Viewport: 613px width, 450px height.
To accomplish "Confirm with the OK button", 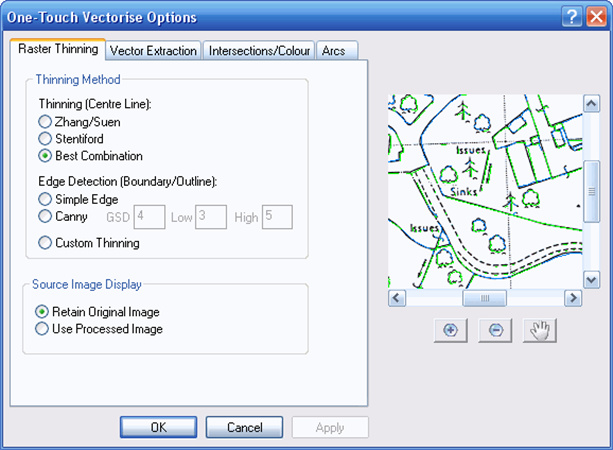I will coord(158,427).
